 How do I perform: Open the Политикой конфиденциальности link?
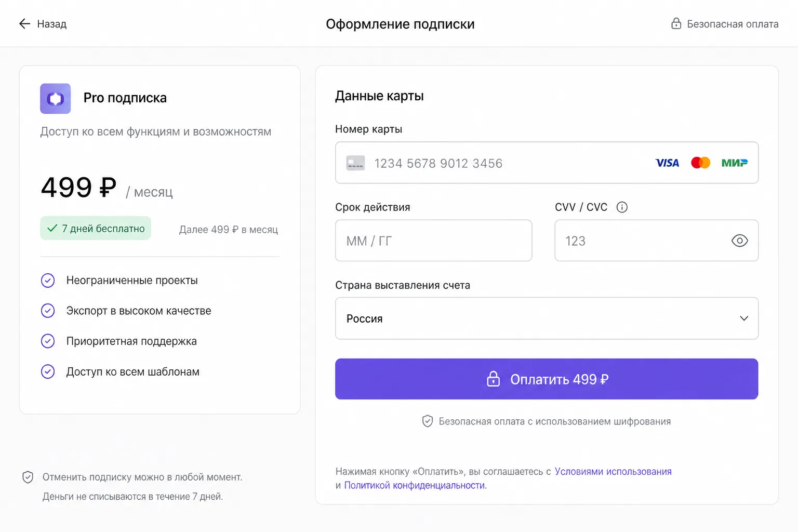(415, 486)
